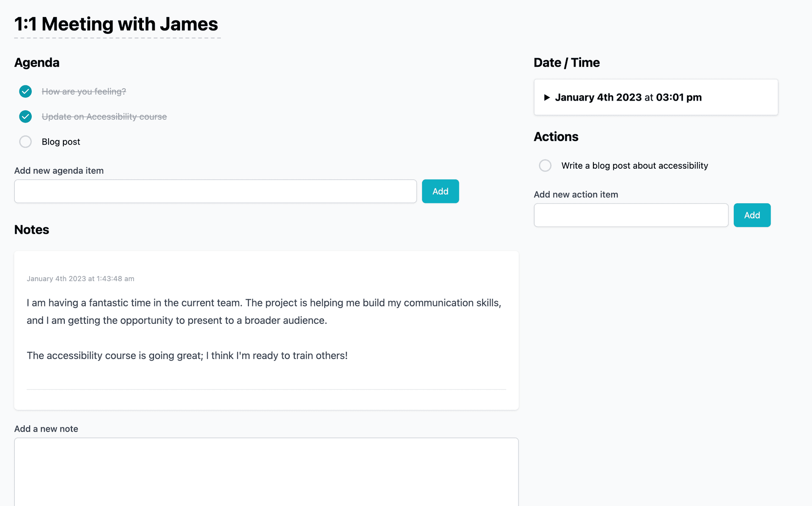Click the note timestamp "1:43:48 am"
The image size is (812, 506).
pyautogui.click(x=115, y=279)
